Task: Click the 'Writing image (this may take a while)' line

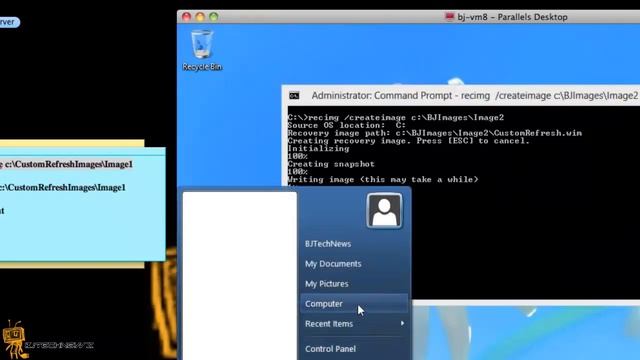Action: (382, 180)
